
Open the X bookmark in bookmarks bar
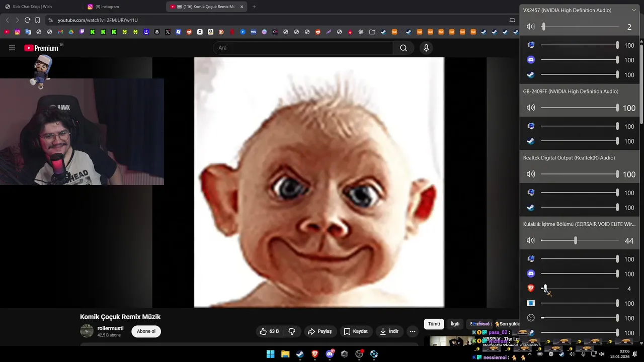(x=168, y=32)
